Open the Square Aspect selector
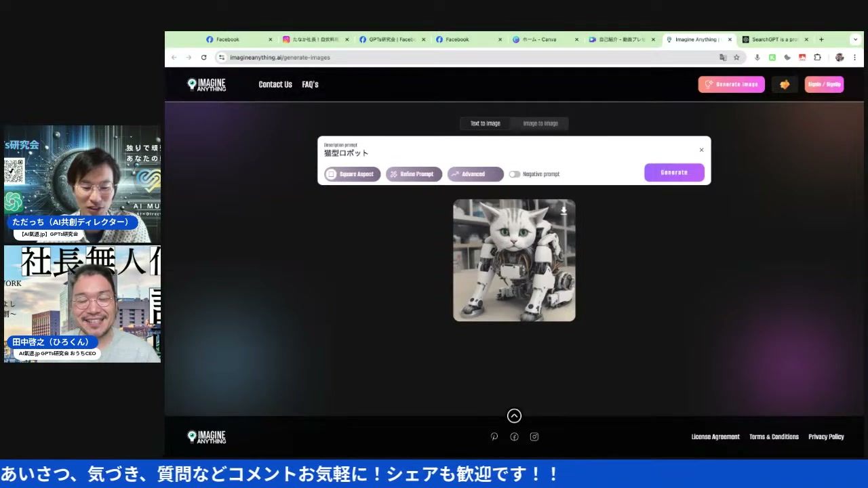The width and height of the screenshot is (868, 488). point(353,174)
